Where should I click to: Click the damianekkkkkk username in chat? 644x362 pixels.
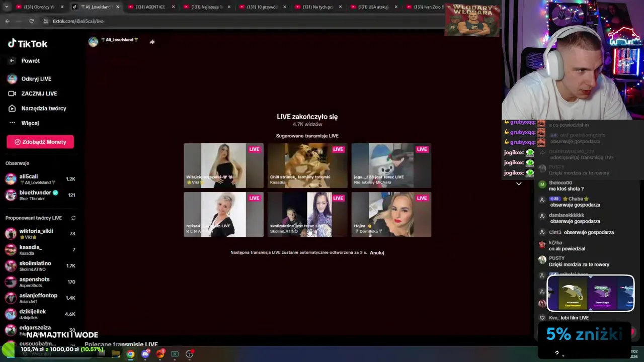click(567, 215)
